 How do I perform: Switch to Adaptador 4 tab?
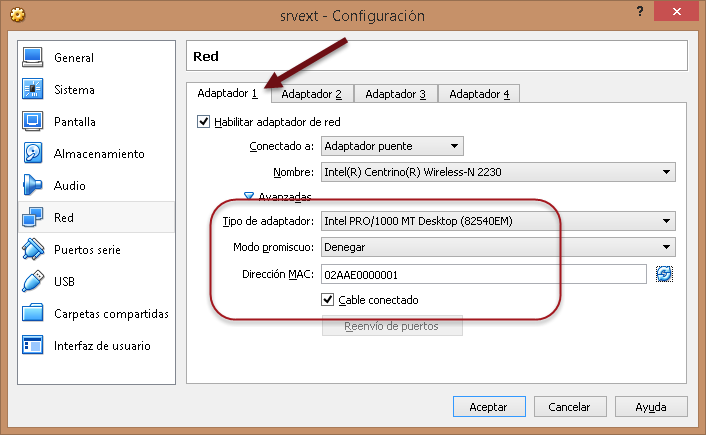pos(479,94)
